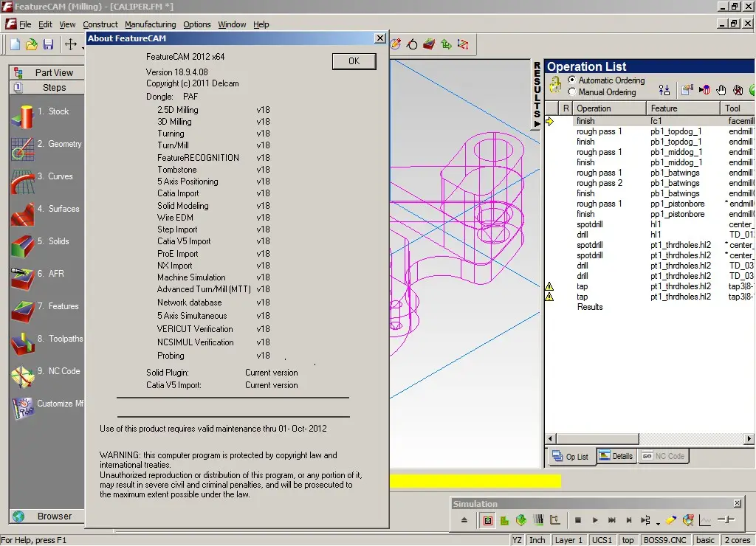
Task: Click the machine simulation icon
Action: click(x=555, y=520)
